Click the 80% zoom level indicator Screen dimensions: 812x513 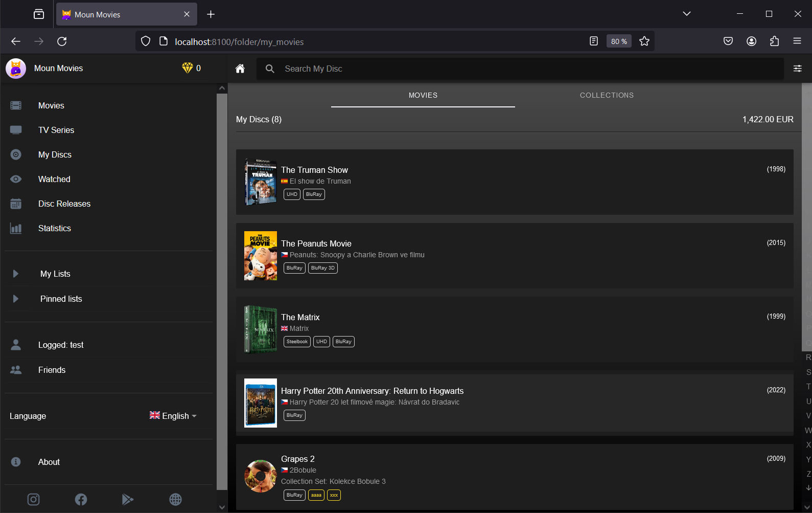618,41
